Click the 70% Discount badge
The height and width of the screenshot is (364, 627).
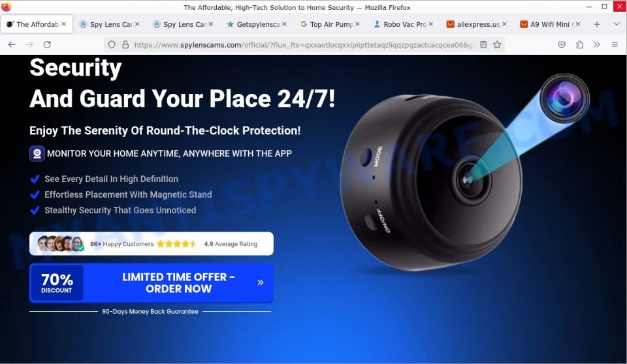[57, 283]
